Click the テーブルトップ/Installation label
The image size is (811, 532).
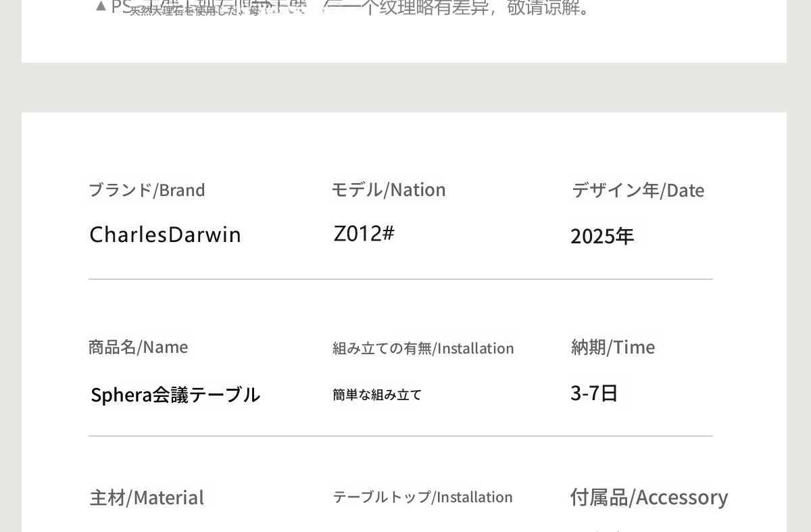pos(422,497)
